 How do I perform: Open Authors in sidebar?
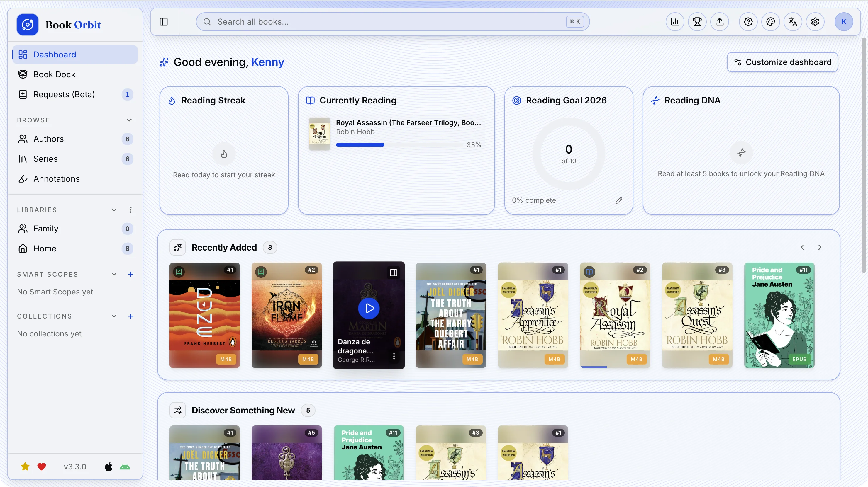coord(75,139)
